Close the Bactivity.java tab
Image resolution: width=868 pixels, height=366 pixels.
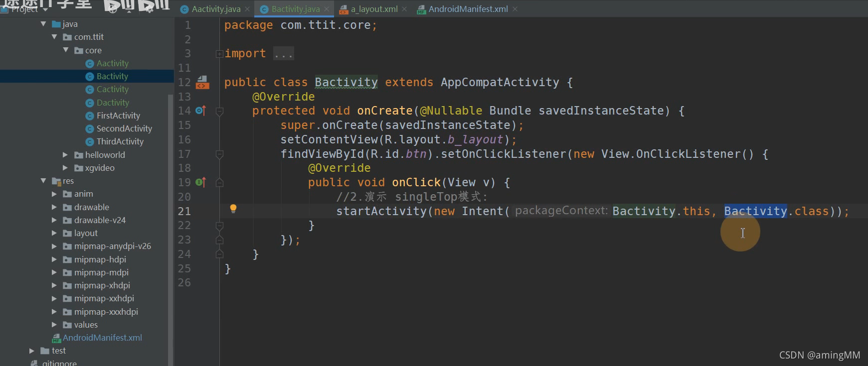[327, 9]
